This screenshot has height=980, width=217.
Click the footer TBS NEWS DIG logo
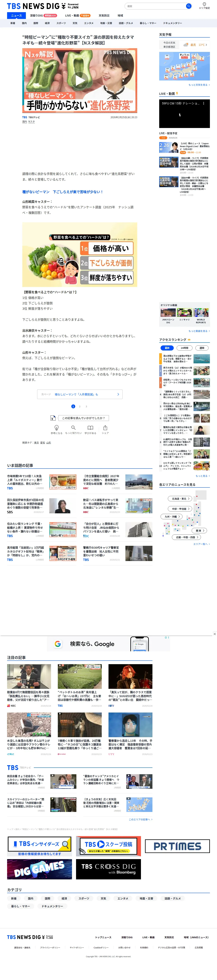[30, 937]
